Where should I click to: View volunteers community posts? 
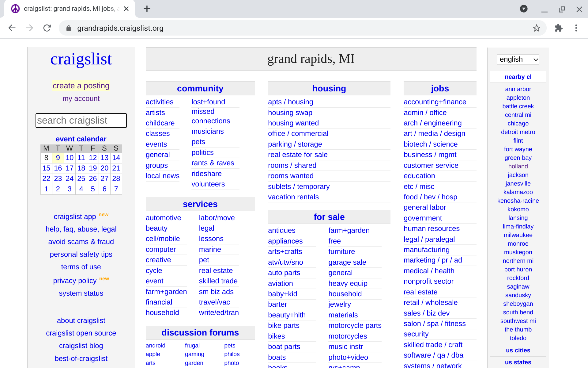point(208,184)
